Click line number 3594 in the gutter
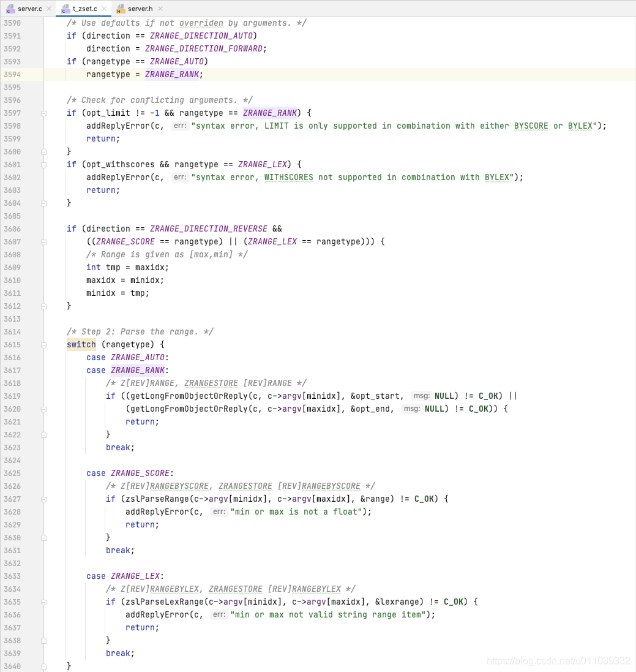 coord(12,75)
